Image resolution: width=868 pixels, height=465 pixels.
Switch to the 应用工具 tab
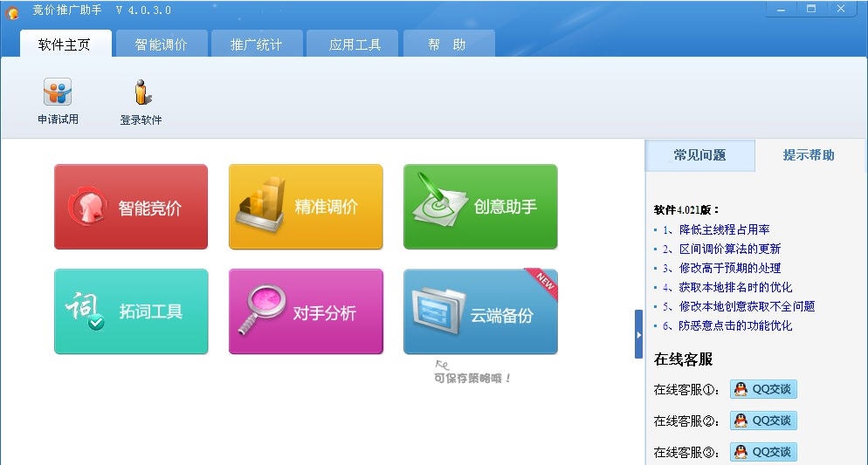click(x=353, y=44)
